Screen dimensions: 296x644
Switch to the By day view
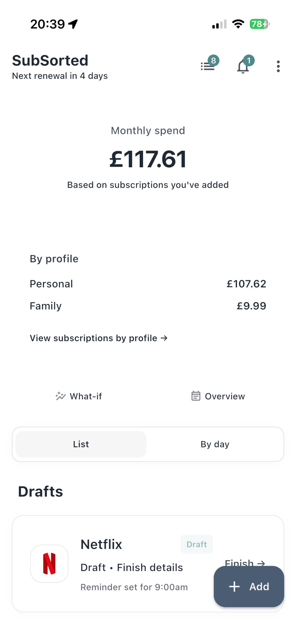(x=215, y=444)
